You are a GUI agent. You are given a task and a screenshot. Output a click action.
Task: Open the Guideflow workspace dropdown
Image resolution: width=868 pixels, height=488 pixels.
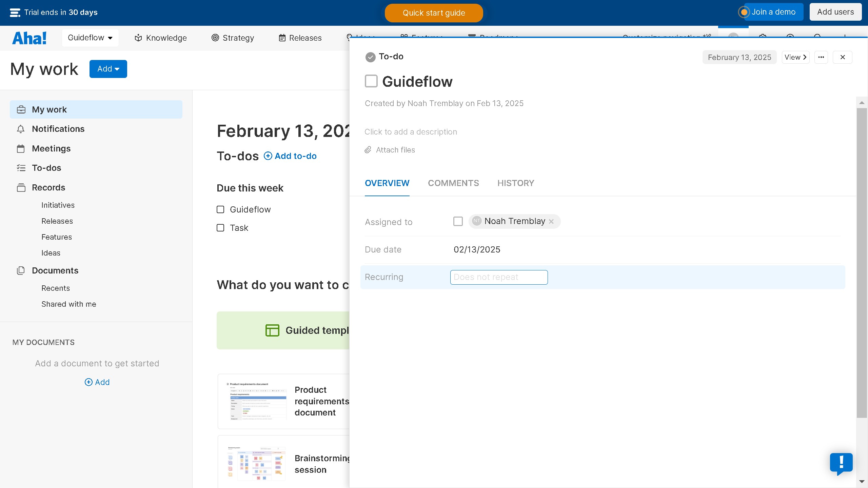tap(90, 38)
